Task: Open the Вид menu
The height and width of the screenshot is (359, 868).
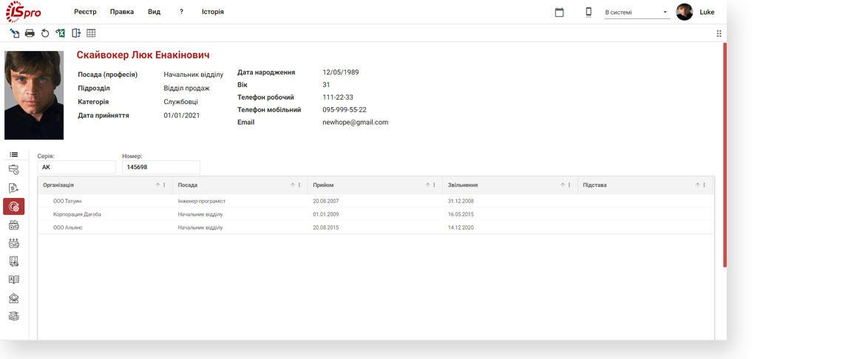Action: point(154,12)
